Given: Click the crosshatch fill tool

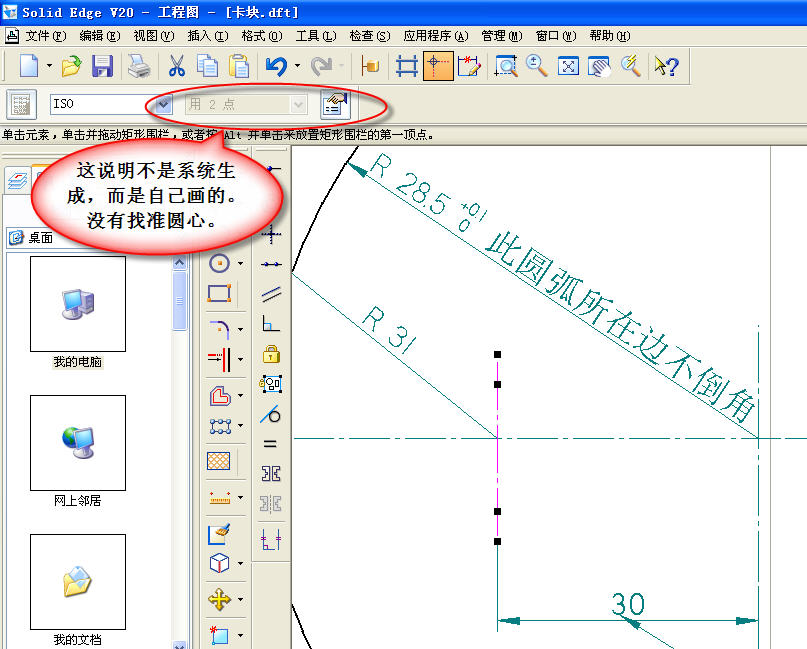Looking at the screenshot, I should point(218,461).
